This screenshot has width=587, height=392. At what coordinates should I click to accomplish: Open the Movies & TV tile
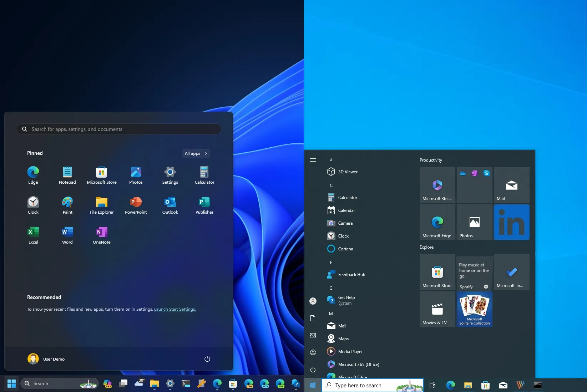point(437,309)
